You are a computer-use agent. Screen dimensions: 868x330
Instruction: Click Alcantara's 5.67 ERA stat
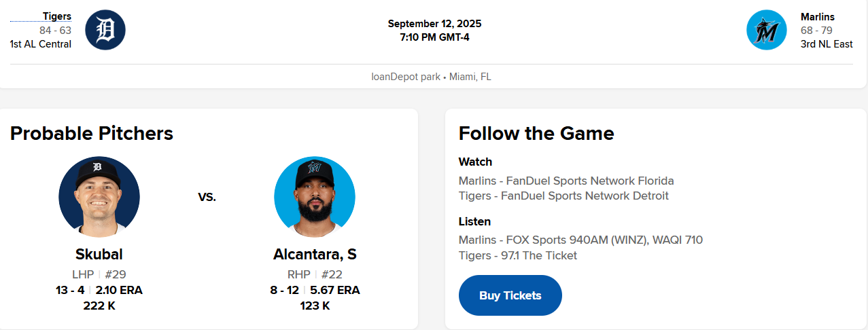[x=335, y=290]
